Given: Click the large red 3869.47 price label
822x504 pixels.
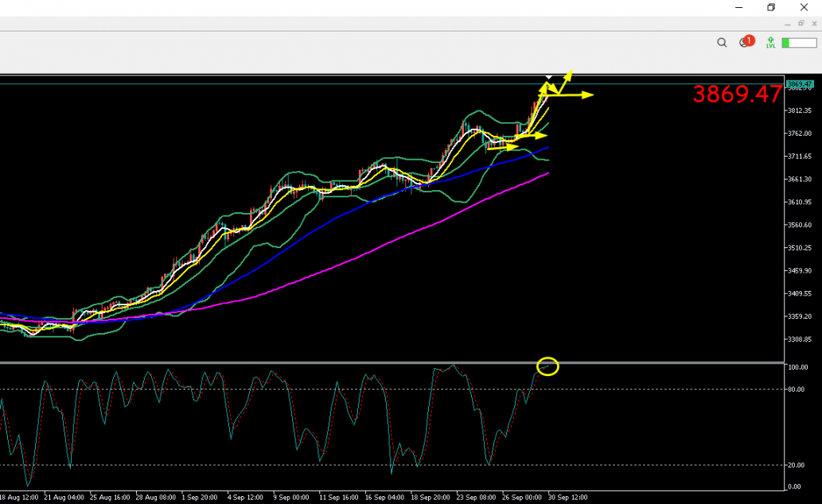Looking at the screenshot, I should (x=737, y=95).
